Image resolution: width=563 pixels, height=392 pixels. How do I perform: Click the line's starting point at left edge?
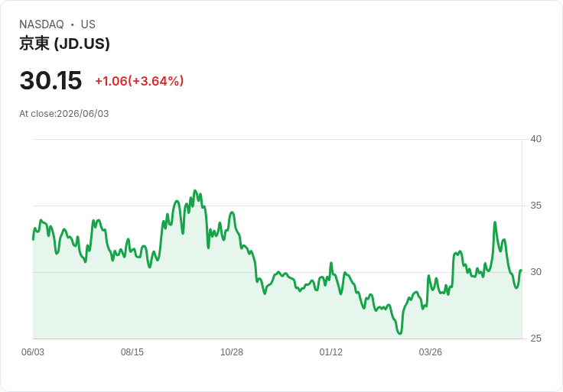(33, 240)
